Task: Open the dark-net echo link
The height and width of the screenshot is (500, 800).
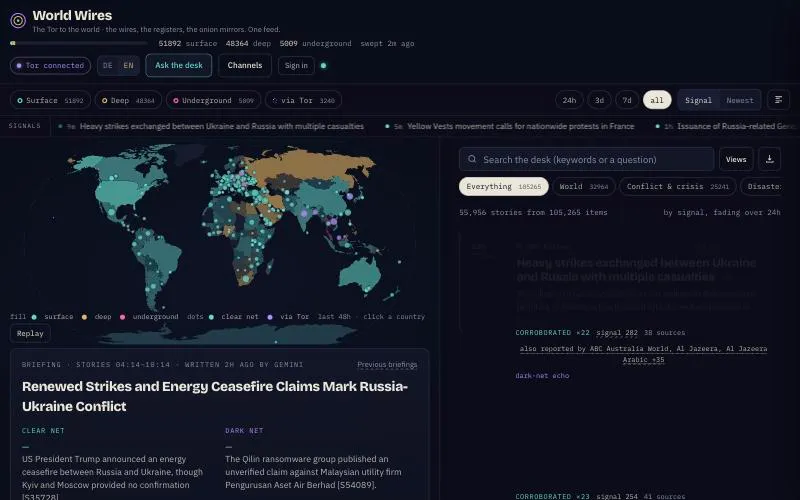Action: pos(542,376)
